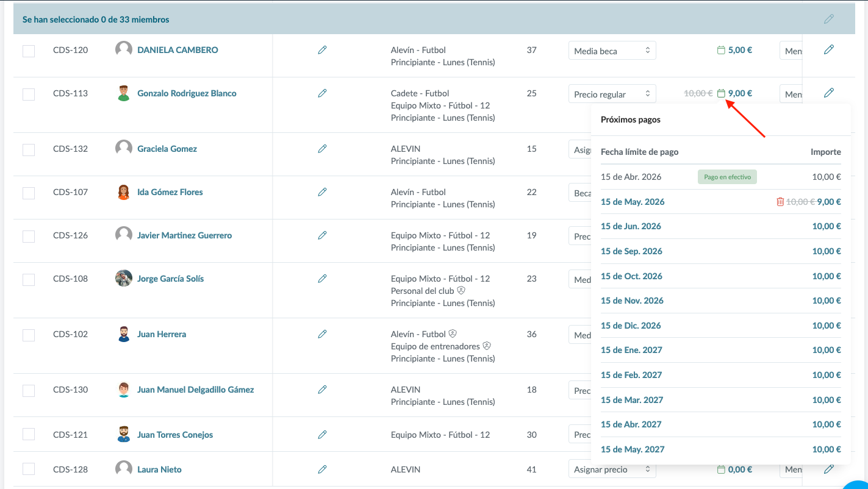Click the pencil icon after Gonzalo Rodriguez Blanco's name
The height and width of the screenshot is (489, 868).
point(323,93)
